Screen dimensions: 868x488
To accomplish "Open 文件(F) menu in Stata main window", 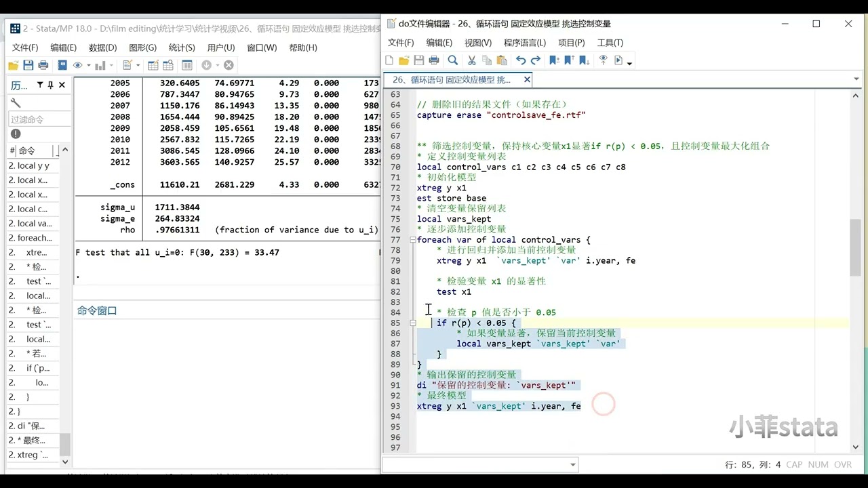I will pyautogui.click(x=25, y=47).
